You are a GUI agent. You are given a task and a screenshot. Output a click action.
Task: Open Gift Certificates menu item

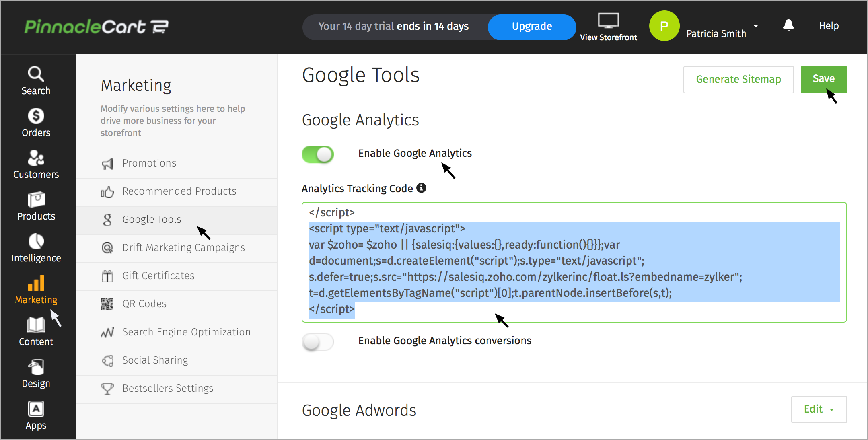pyautogui.click(x=177, y=276)
